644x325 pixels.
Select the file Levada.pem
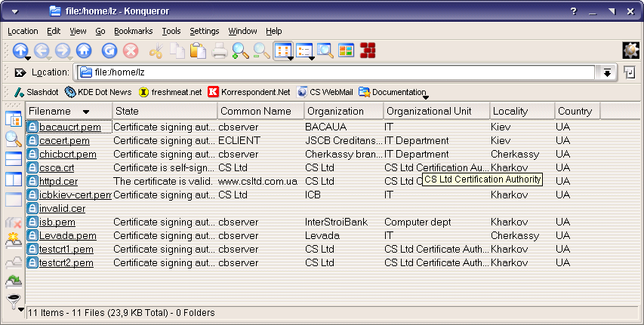pos(68,236)
